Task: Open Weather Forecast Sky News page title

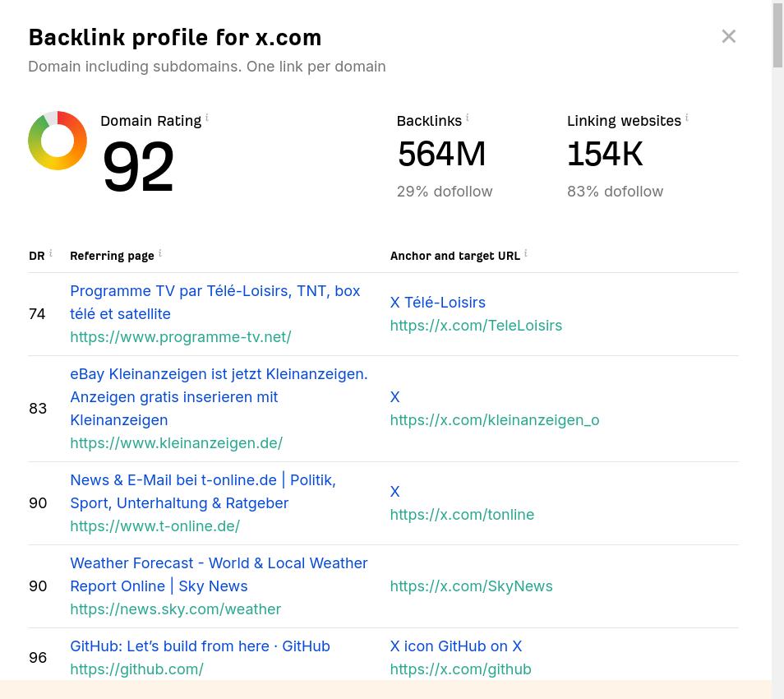Action: [x=219, y=574]
